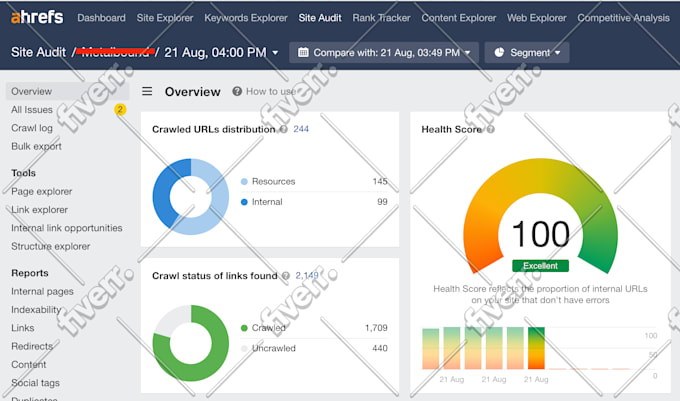The image size is (680, 401).
Task: Open Link explorer tool
Action: pyautogui.click(x=39, y=209)
